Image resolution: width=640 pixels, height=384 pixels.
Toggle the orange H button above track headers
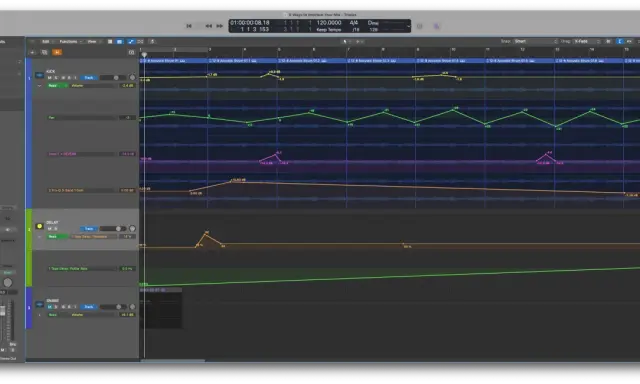[x=57, y=52]
